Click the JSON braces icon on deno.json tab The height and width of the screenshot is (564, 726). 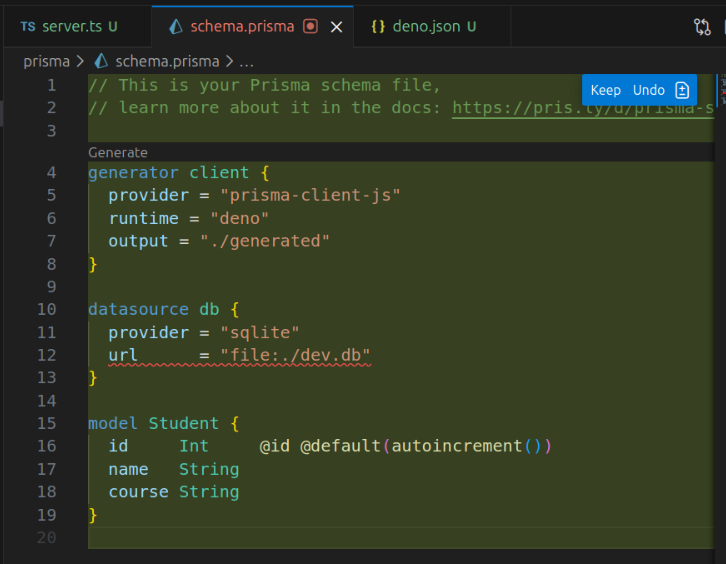(x=378, y=27)
